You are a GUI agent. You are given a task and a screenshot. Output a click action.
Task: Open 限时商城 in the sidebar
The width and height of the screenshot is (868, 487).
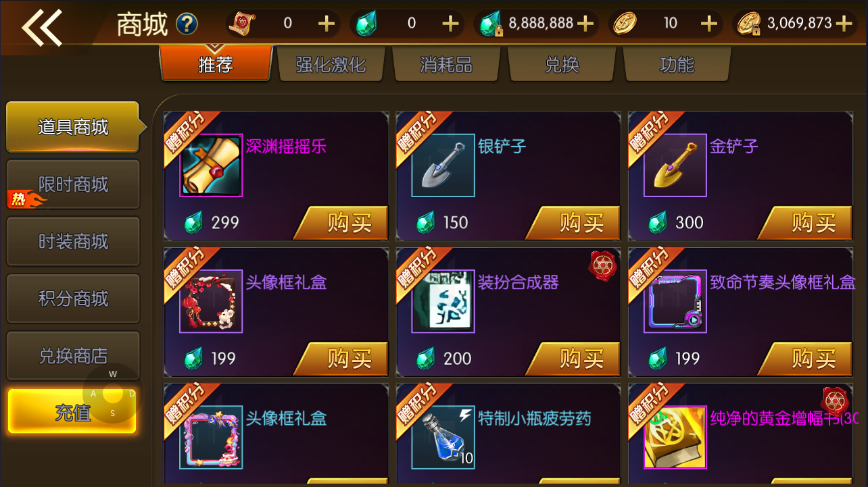(x=73, y=184)
